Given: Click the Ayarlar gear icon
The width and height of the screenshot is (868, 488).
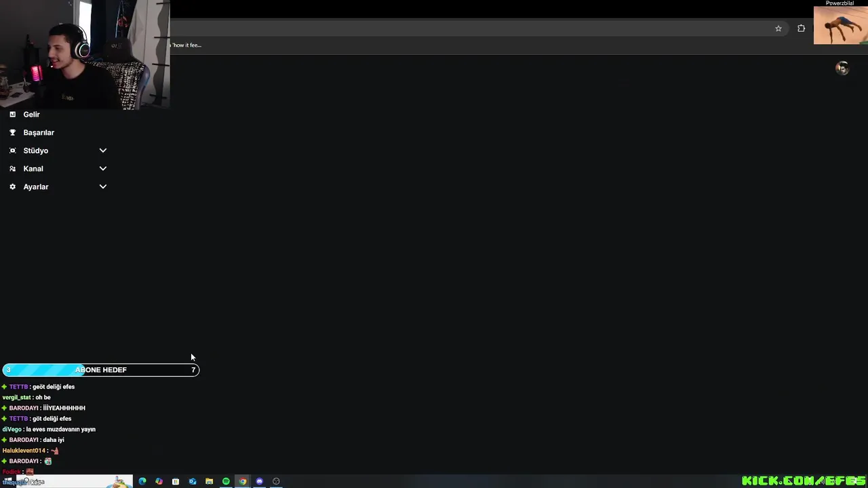Looking at the screenshot, I should coord(12,187).
